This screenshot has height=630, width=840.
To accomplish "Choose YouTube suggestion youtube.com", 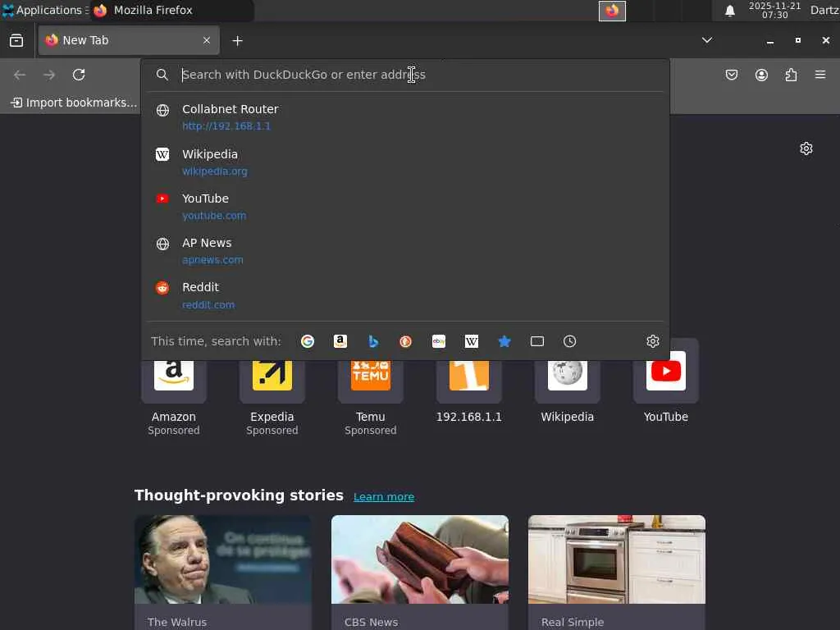I will pyautogui.click(x=405, y=206).
